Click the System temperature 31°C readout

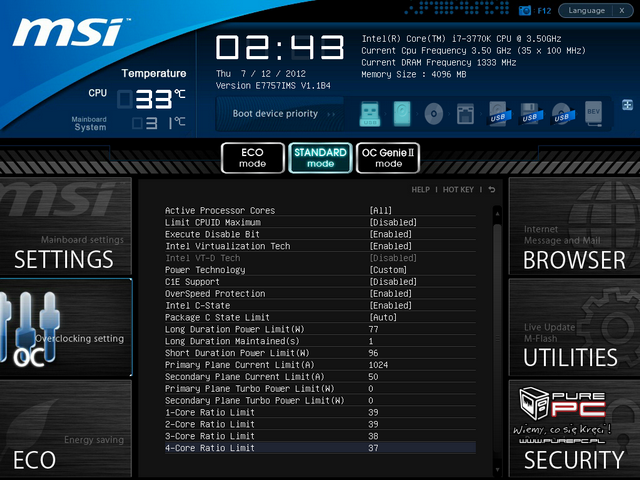click(159, 123)
